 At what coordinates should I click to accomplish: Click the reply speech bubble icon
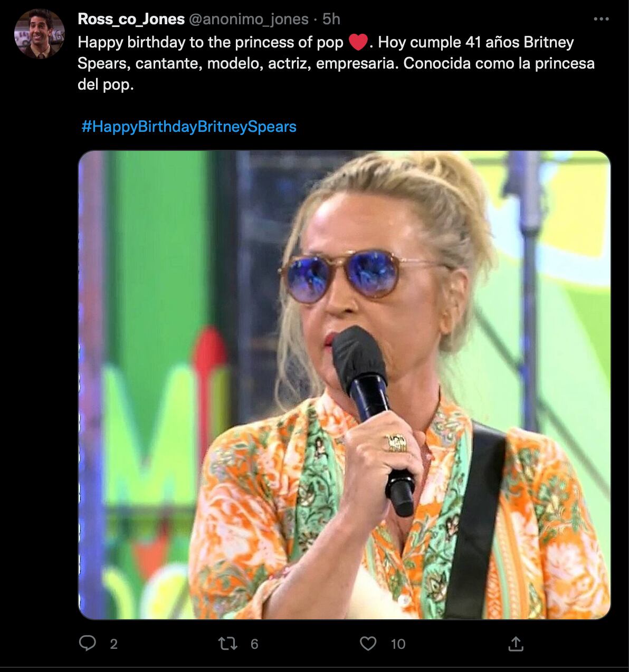click(x=88, y=643)
